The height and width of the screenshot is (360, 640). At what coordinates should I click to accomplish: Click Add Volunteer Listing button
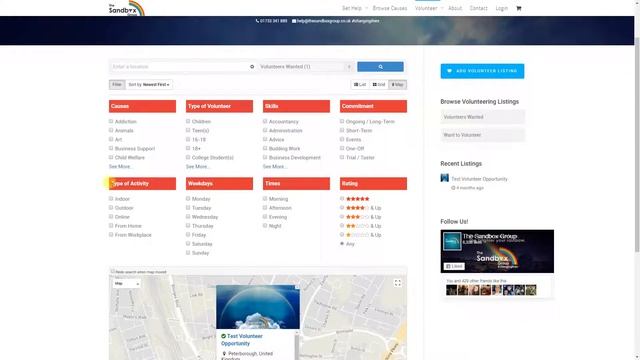tap(482, 71)
